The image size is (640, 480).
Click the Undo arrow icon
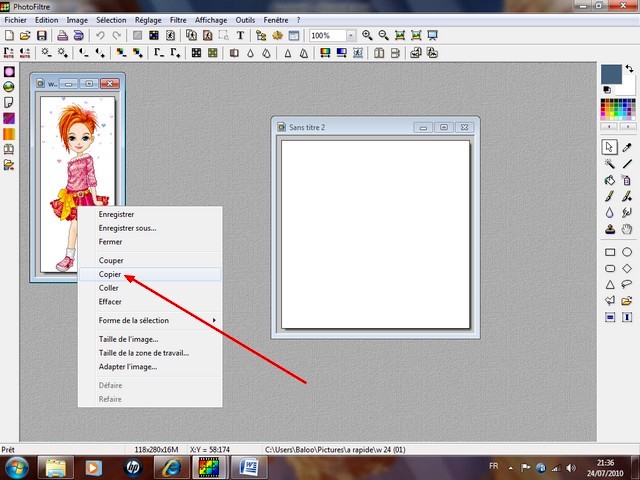[100, 36]
